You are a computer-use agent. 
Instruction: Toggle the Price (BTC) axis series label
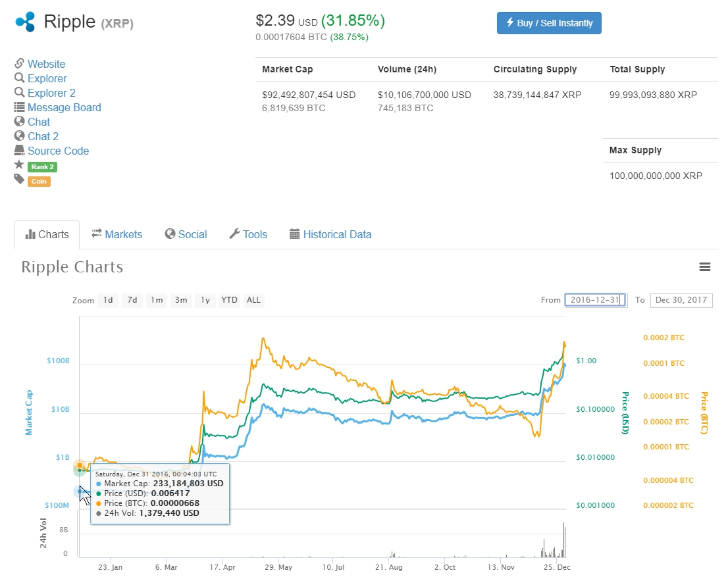click(x=704, y=413)
